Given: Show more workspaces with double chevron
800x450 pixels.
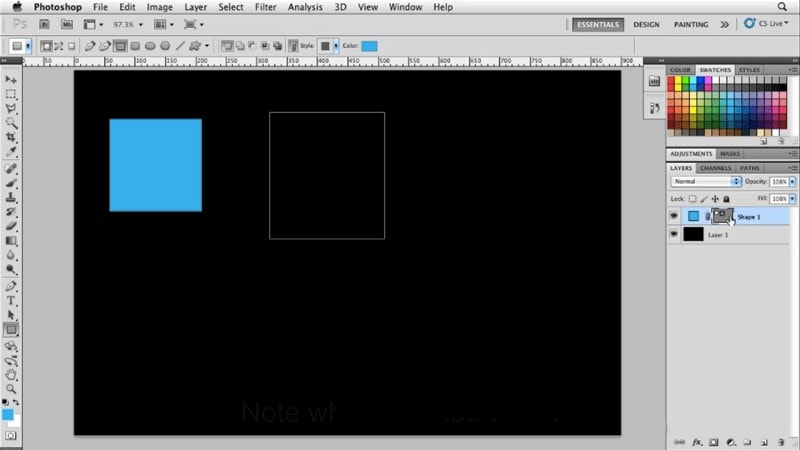Looking at the screenshot, I should 724,24.
